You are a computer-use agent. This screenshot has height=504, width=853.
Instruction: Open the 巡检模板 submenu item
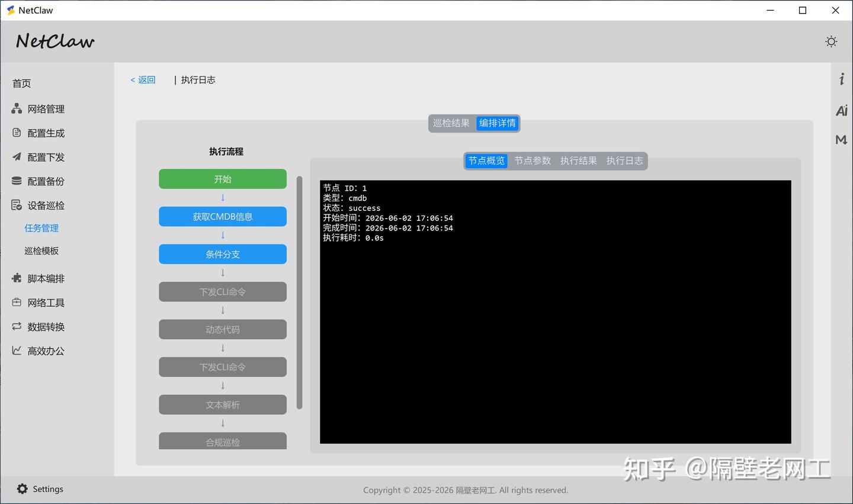point(41,251)
